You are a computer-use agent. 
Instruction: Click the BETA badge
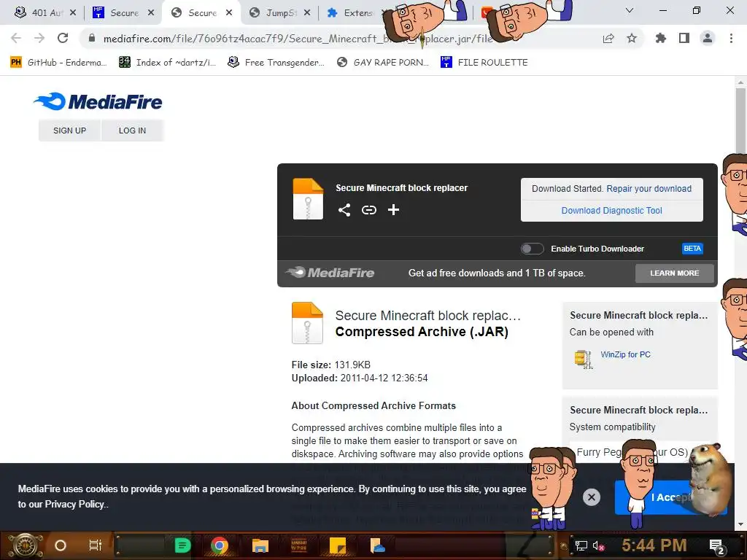click(x=692, y=249)
